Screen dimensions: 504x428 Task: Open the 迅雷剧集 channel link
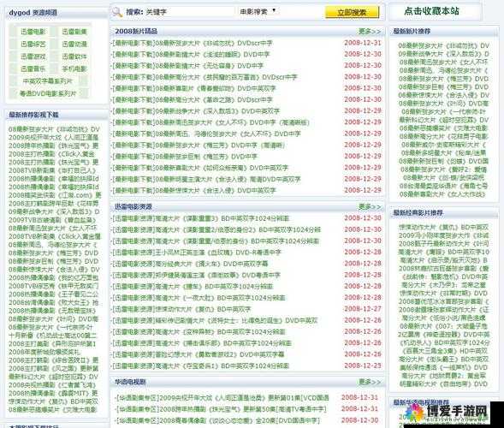[74, 32]
